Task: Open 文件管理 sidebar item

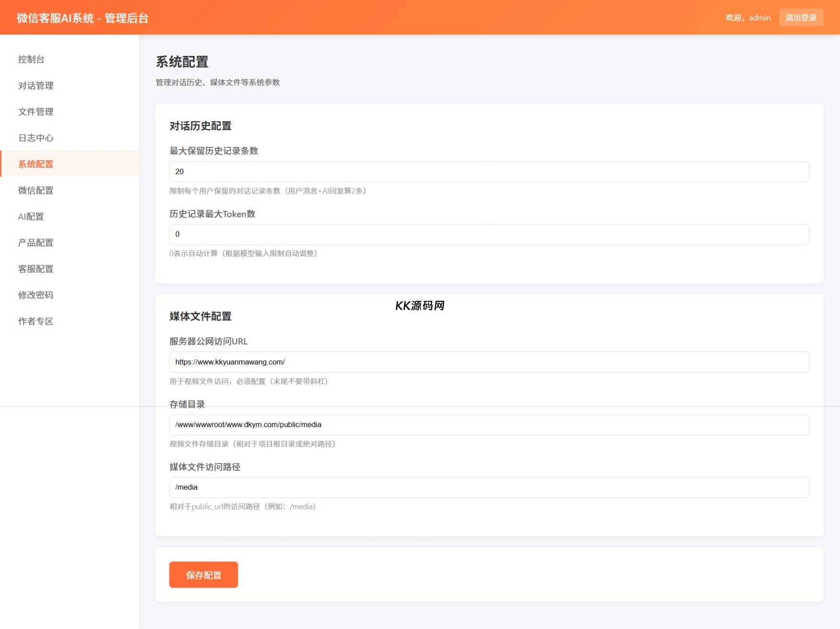Action: tap(36, 112)
